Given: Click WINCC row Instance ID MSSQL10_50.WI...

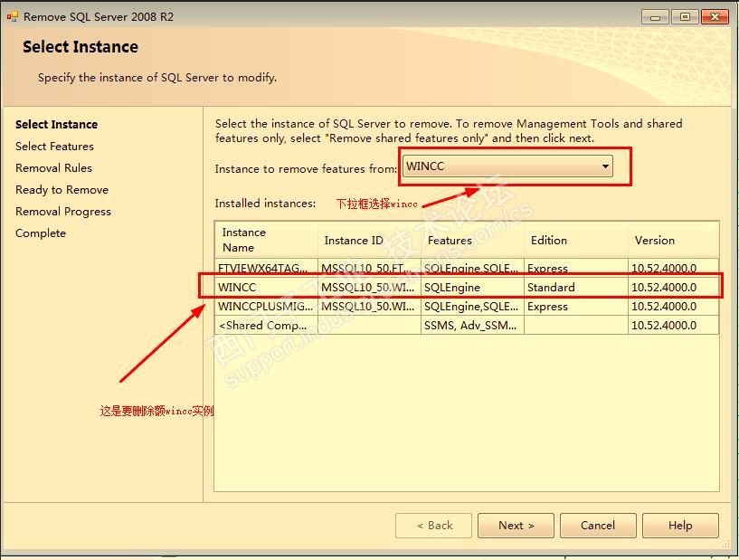Looking at the screenshot, I should coord(369,287).
